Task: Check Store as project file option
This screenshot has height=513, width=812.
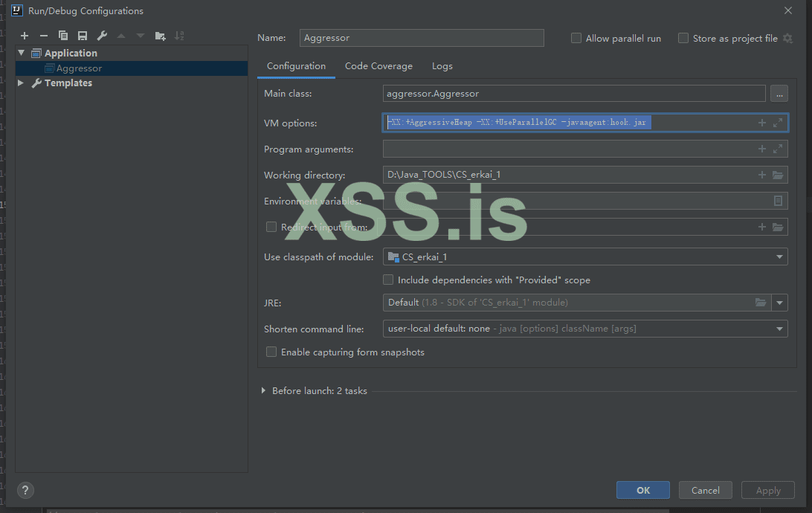Action: point(683,38)
